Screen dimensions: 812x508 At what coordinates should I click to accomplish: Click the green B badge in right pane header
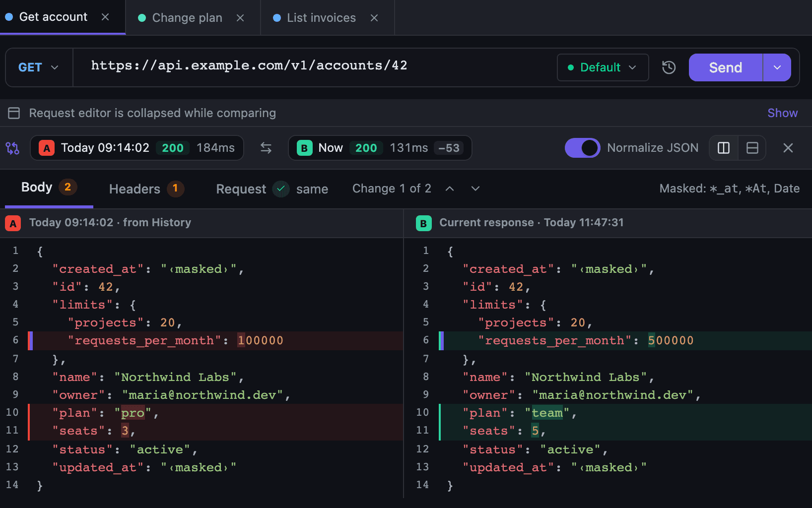point(423,223)
